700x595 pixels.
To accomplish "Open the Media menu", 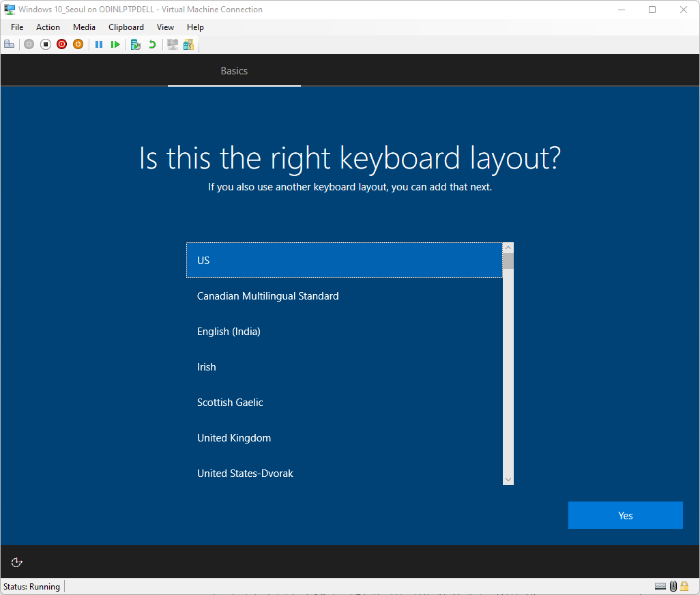I will tap(84, 27).
